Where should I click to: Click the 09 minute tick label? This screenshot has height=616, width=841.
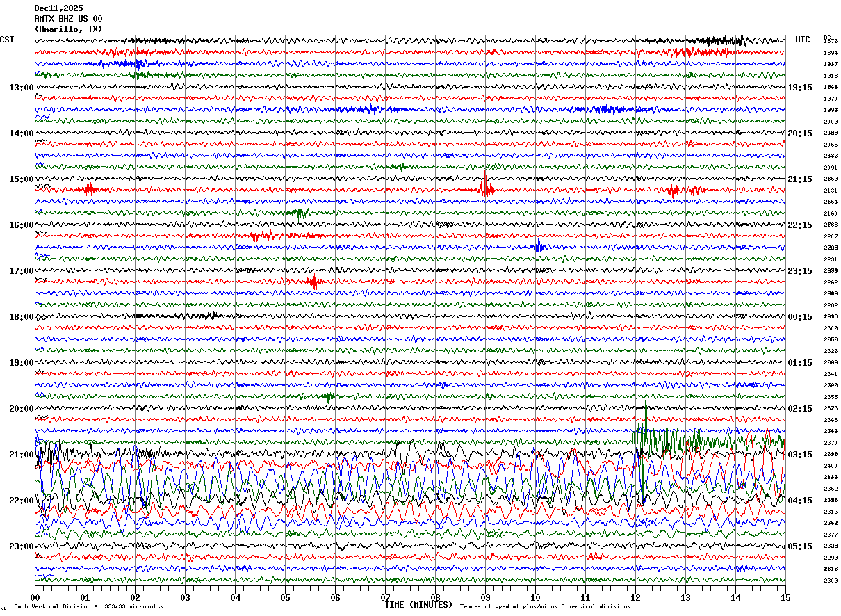click(x=485, y=597)
